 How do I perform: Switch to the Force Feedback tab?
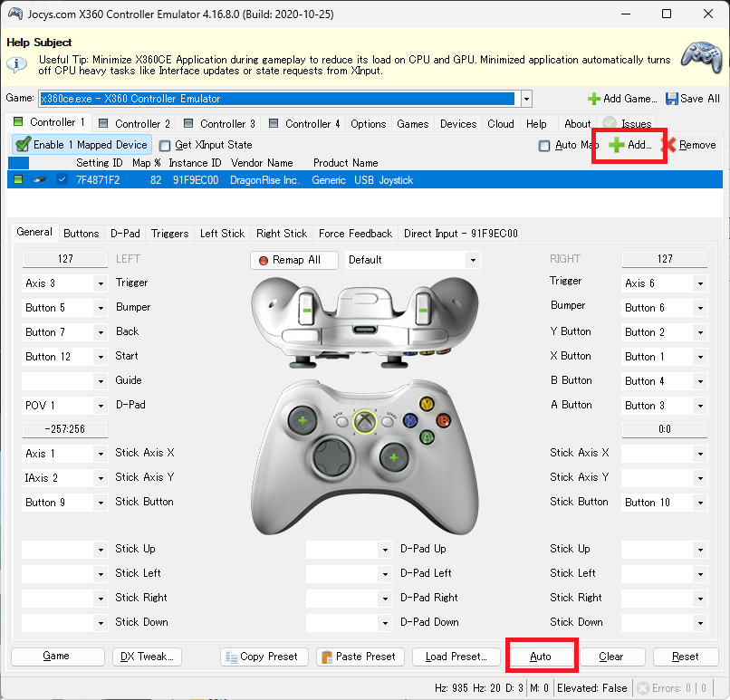[355, 233]
